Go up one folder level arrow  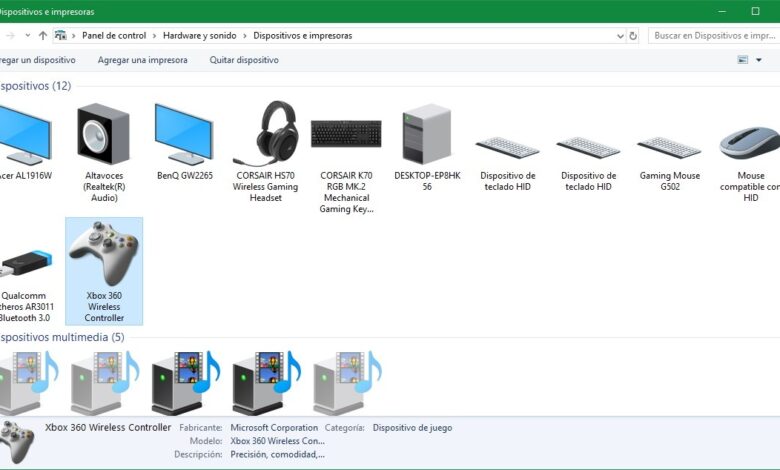(x=43, y=36)
